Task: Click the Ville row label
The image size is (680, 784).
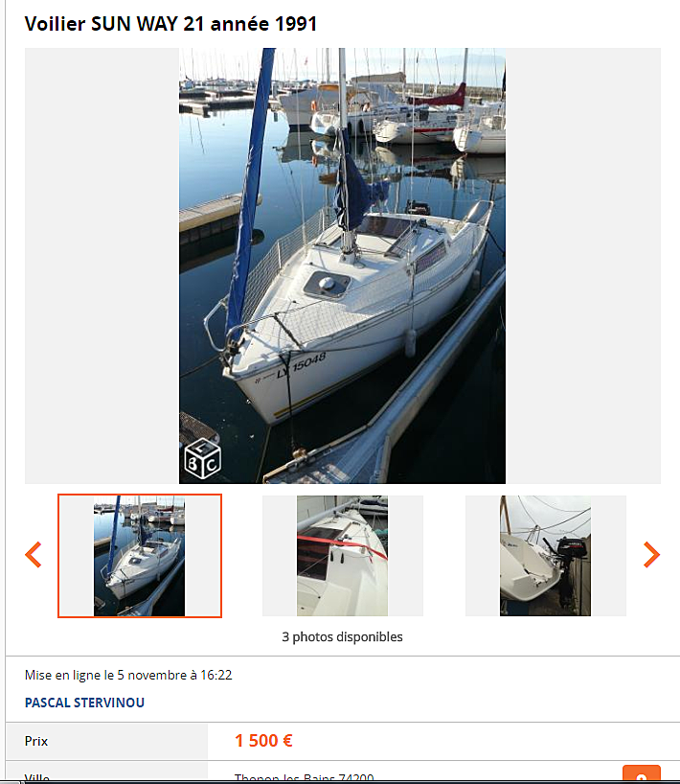Action: (37, 777)
